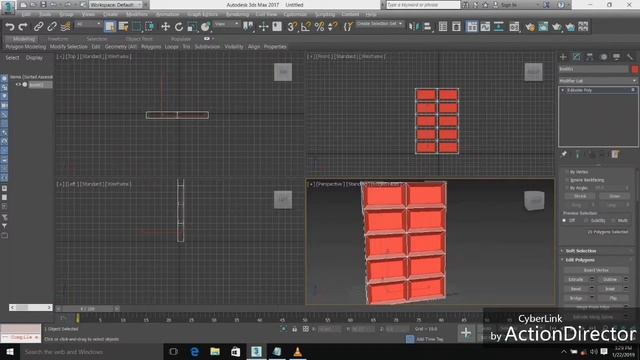Click the scene explorer horizontal scrollbar
The height and width of the screenshot is (360, 640).
(x=31, y=307)
